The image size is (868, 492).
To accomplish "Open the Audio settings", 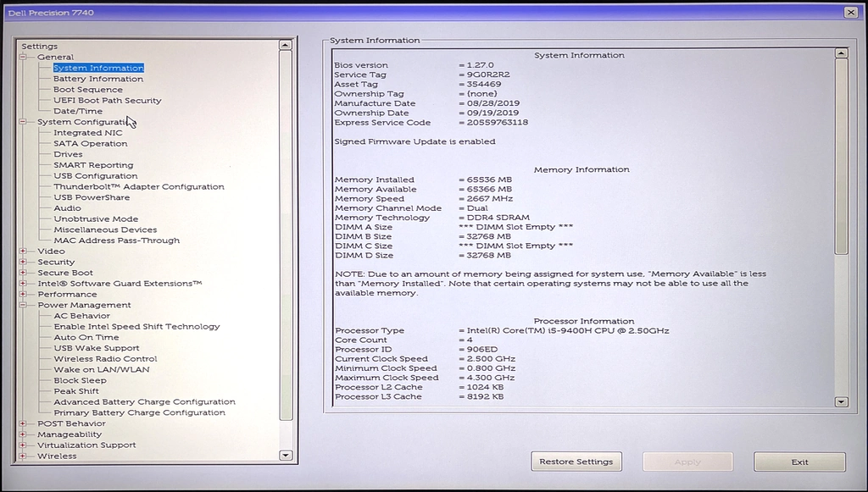I will tap(67, 207).
